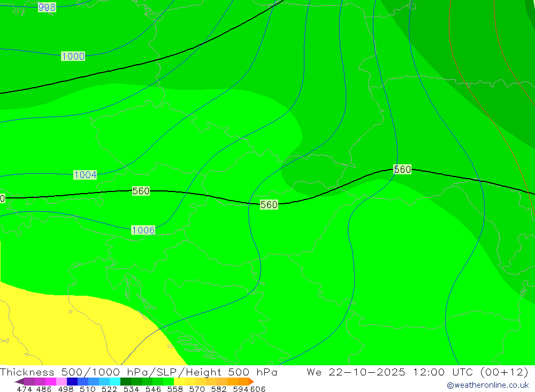Click the purple arrow at legend start
The image size is (535, 392).
(x=19, y=381)
